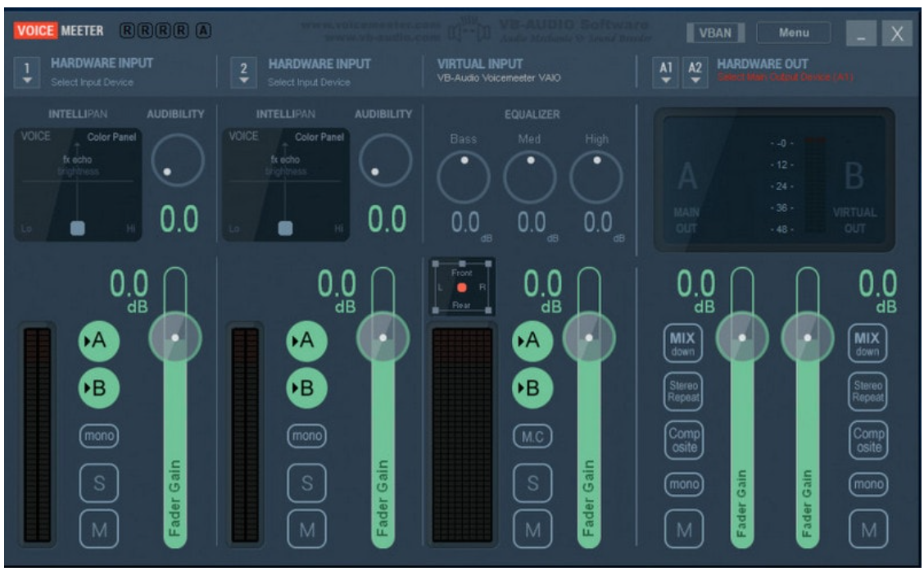Expand the A1 output device dropdown
Screen dimensions: 924x576
click(x=665, y=72)
